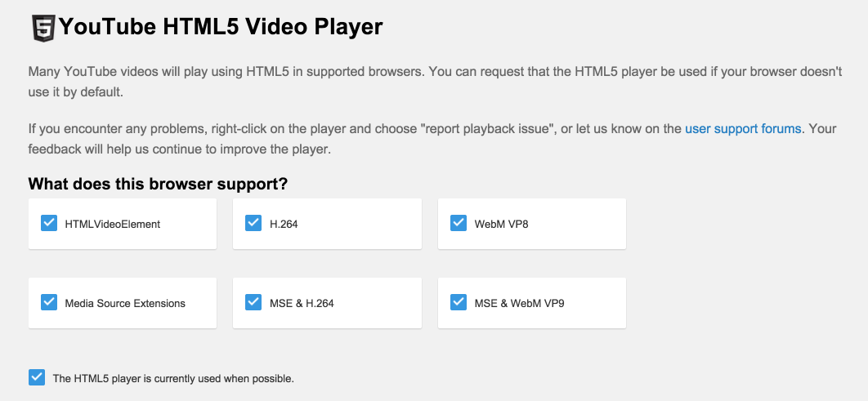This screenshot has width=868, height=401.
Task: Click the MSE & H.264 label text
Action: (302, 303)
